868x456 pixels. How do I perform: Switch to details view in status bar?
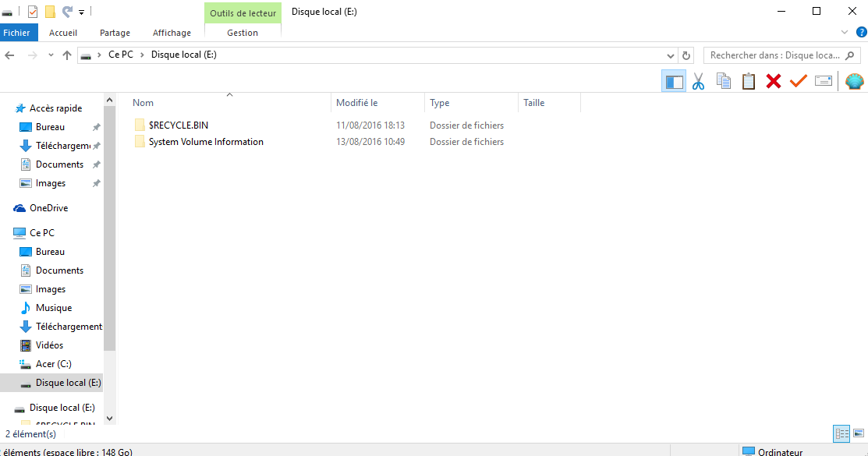pyautogui.click(x=841, y=434)
